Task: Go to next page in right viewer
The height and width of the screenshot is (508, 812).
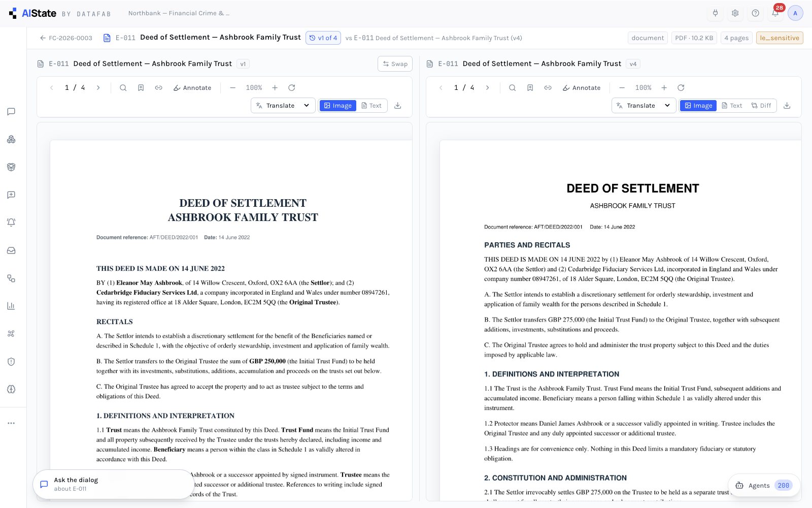Action: pos(488,88)
